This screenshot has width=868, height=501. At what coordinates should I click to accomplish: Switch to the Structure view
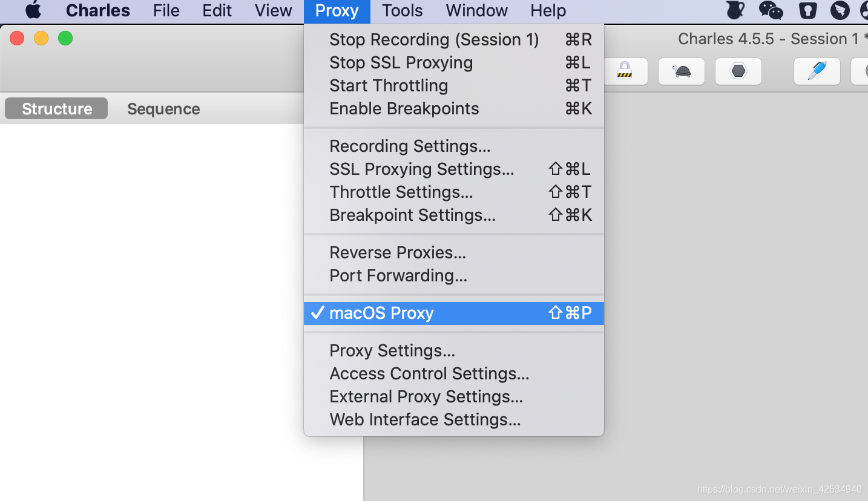tap(57, 109)
